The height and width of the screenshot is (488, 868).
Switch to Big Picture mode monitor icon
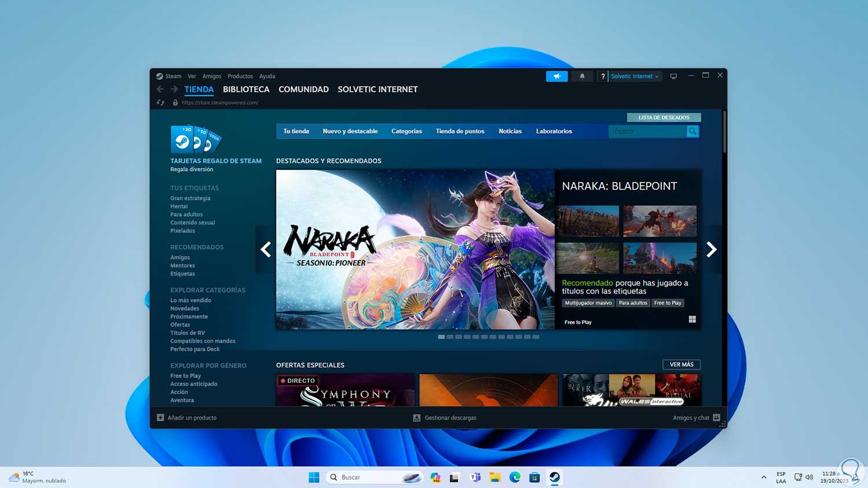tap(674, 76)
